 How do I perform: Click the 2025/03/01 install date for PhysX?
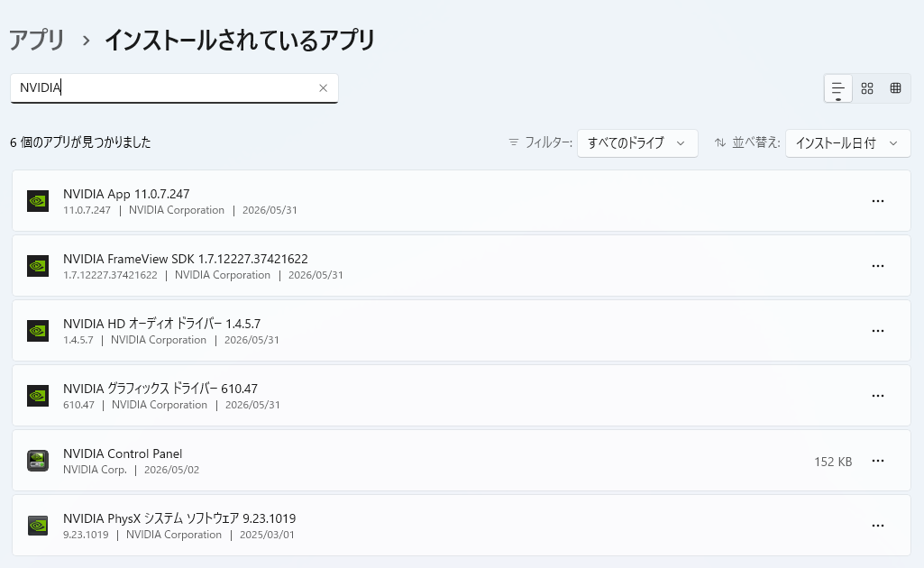(267, 535)
